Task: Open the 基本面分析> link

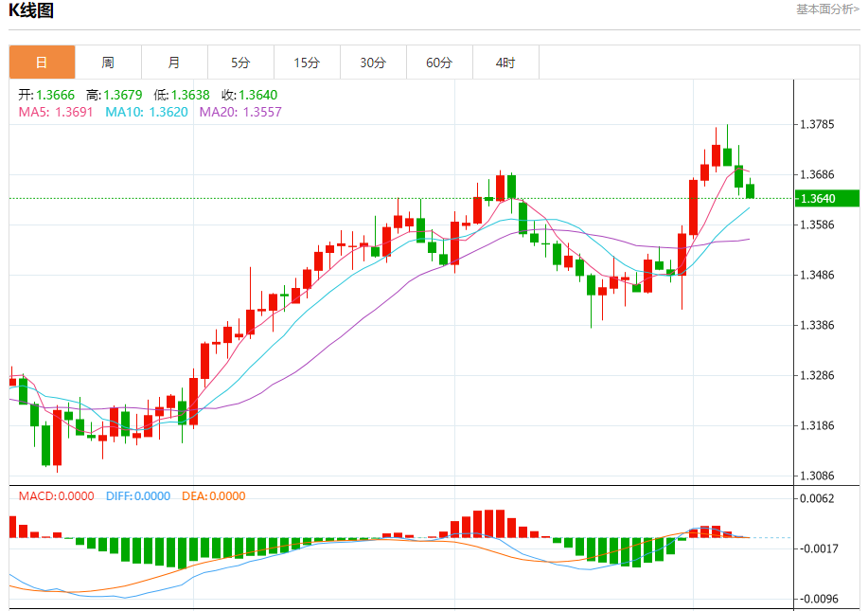Action: 827,9
